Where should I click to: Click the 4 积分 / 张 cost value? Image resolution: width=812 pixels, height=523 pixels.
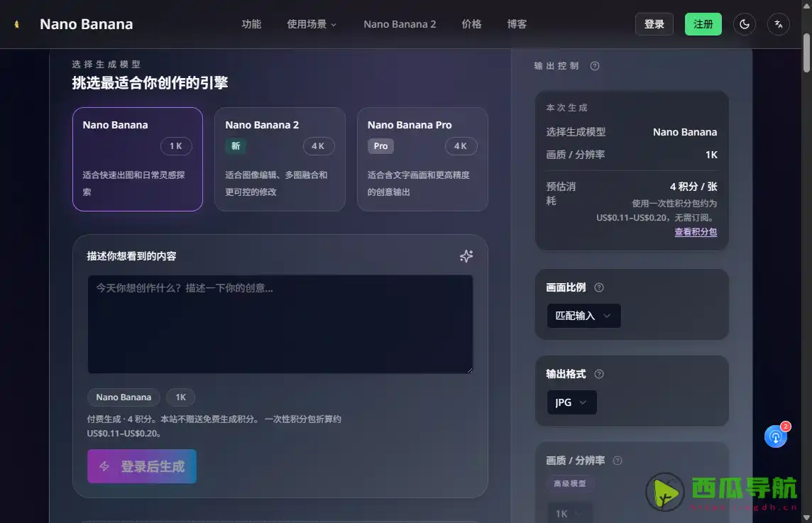coord(693,187)
